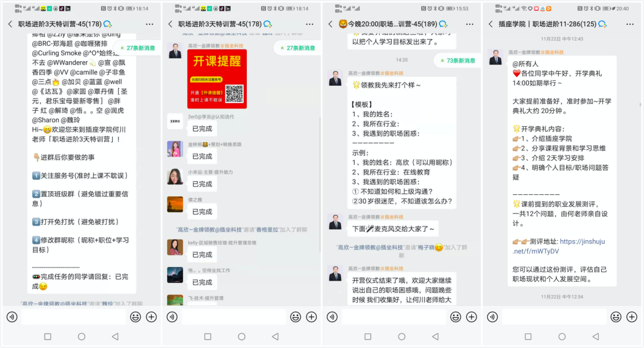The height and width of the screenshot is (348, 644).
Task: Go back from the 今晚20:00 group chat
Action: [x=329, y=24]
